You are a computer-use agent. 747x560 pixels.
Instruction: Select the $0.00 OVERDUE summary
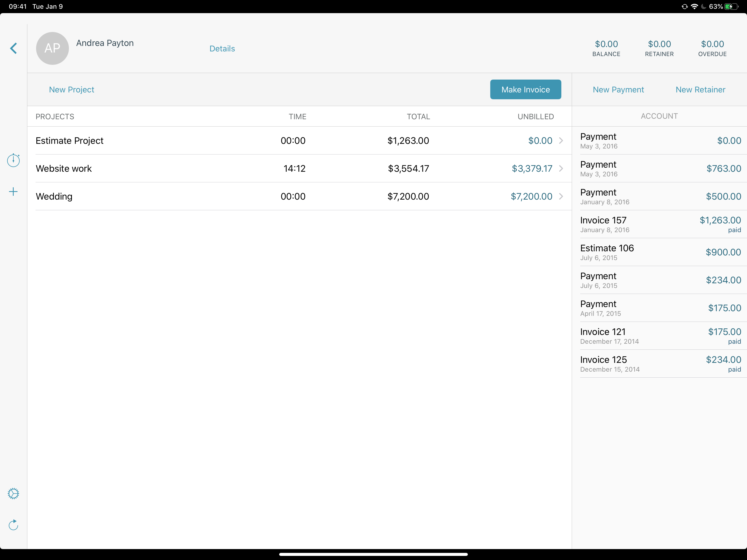[x=712, y=48]
